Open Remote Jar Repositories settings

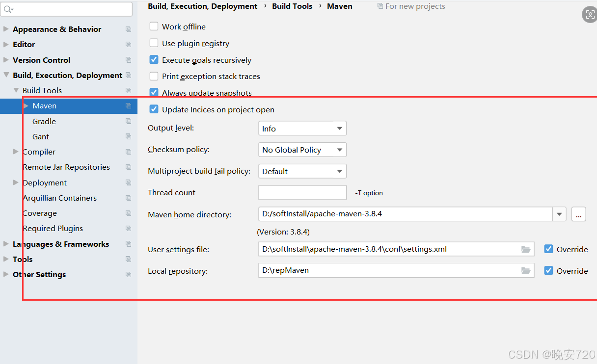coord(66,167)
